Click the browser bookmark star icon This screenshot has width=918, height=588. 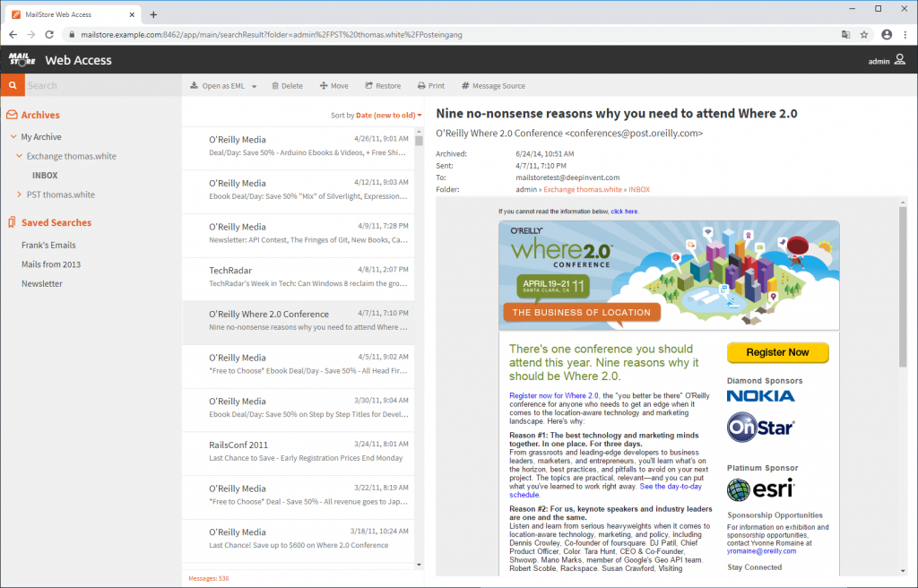863,35
